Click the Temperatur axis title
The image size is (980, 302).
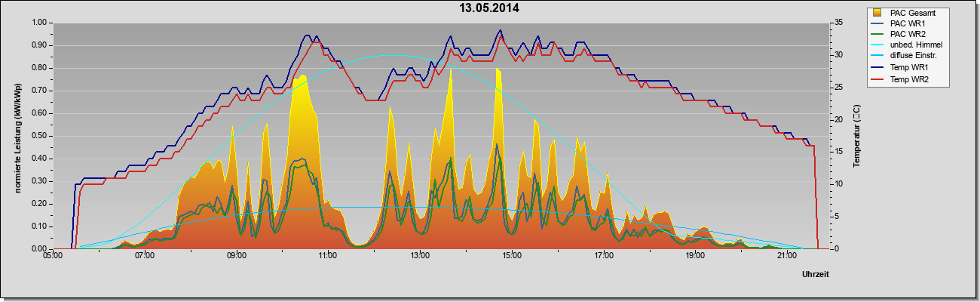pos(857,135)
